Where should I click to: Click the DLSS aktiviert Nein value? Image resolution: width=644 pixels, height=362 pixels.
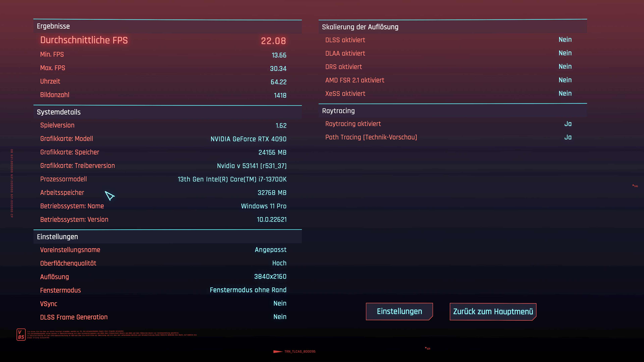point(565,40)
